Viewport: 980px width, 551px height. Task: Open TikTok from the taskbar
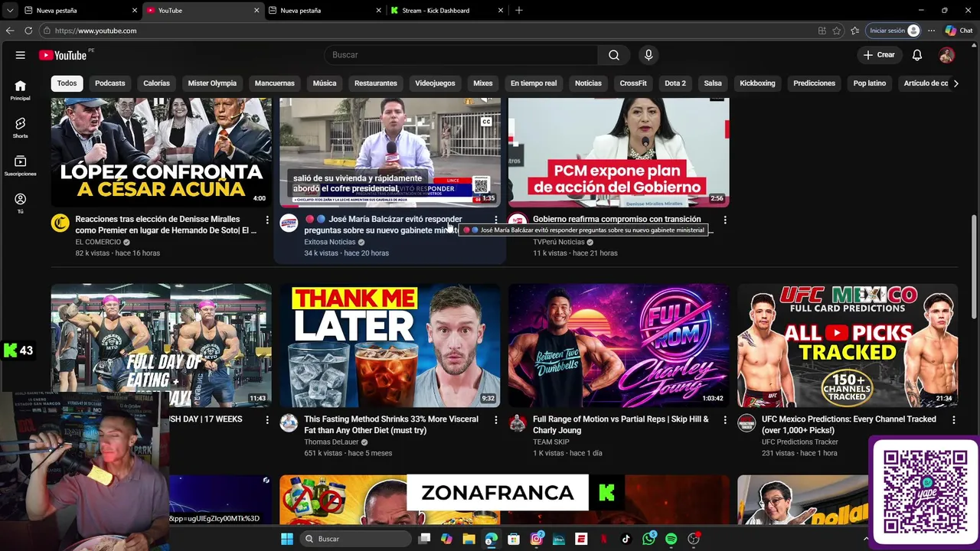pos(626,539)
